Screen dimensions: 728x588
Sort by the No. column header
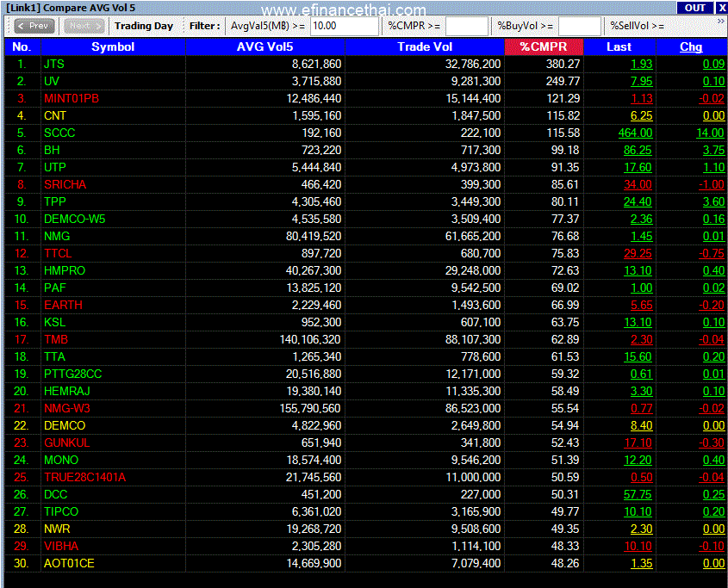coord(22,46)
